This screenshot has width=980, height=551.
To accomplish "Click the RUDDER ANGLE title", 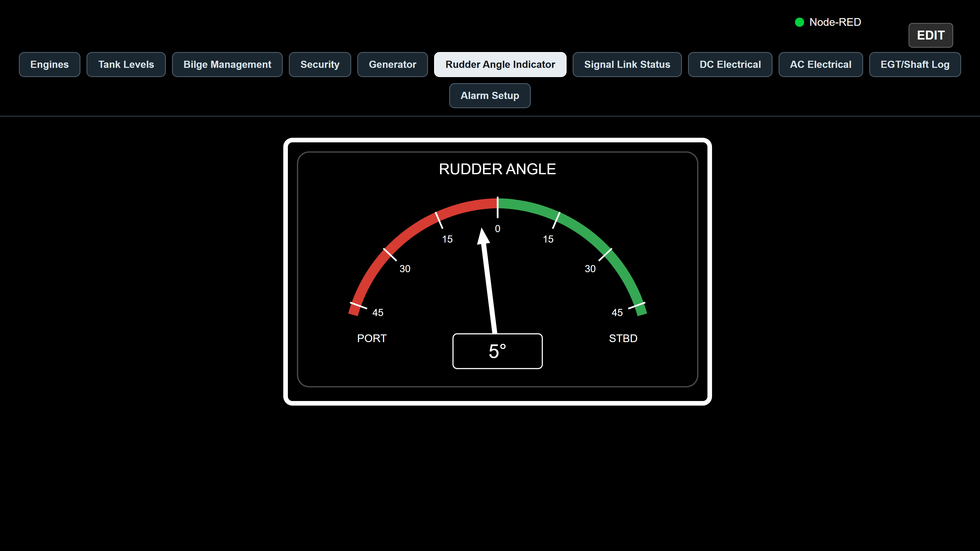I will pos(497,169).
